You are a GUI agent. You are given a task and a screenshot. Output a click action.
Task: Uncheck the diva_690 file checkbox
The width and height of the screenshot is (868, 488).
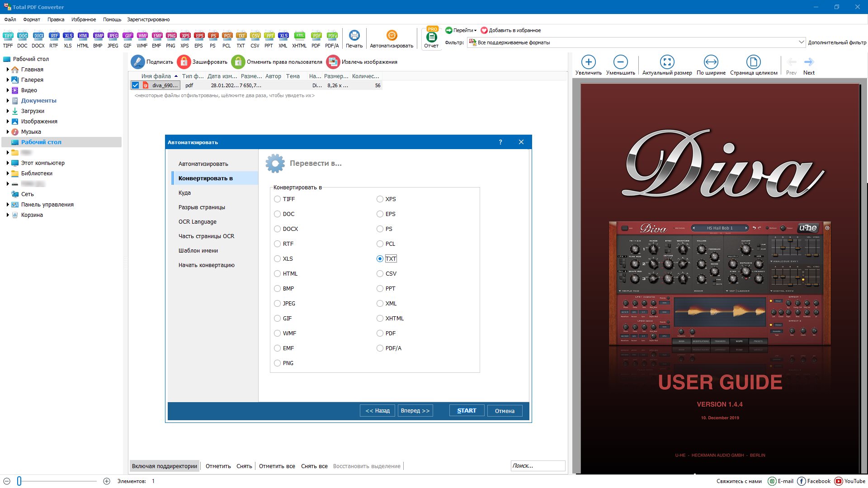135,85
